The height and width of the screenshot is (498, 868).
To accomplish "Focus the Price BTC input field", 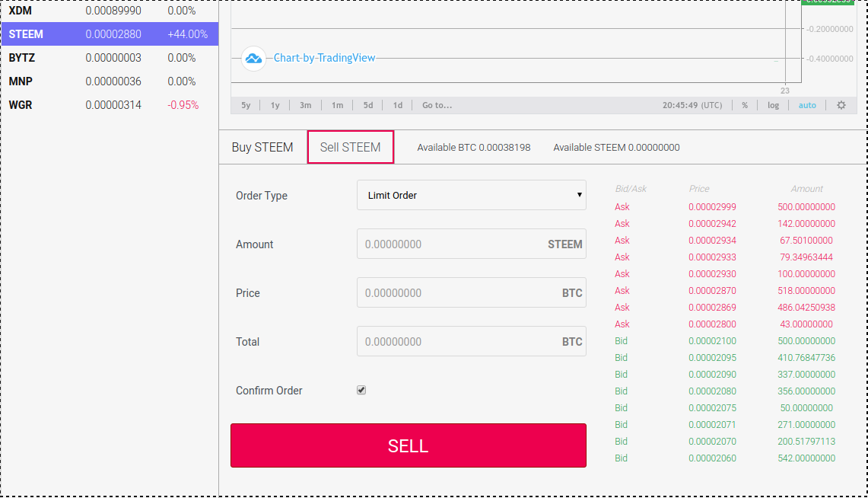I will coord(472,292).
